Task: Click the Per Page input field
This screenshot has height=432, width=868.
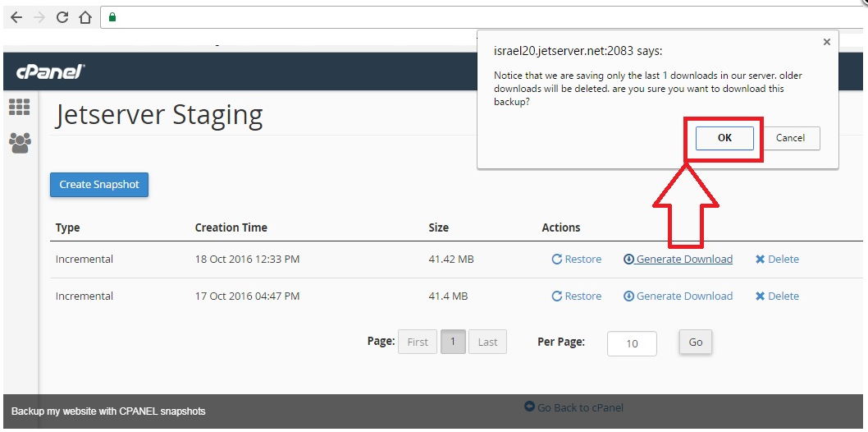Action: (x=632, y=343)
